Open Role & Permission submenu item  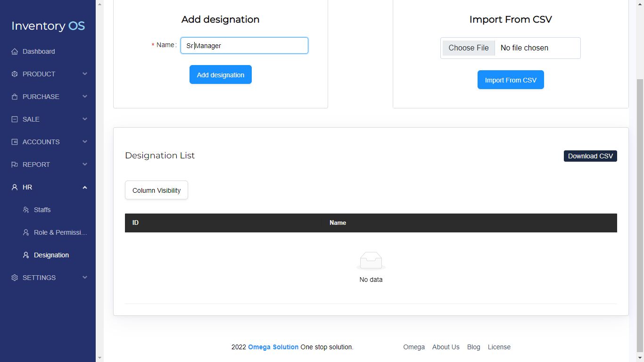60,232
